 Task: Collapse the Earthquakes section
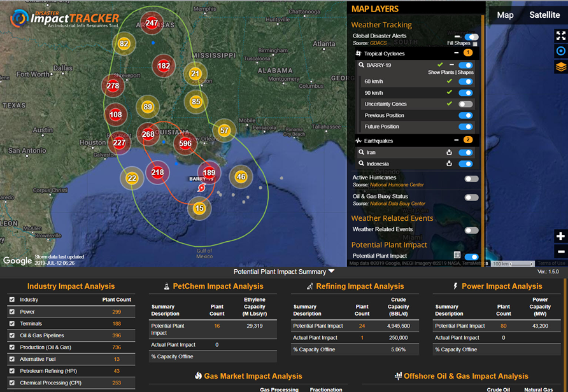456,140
